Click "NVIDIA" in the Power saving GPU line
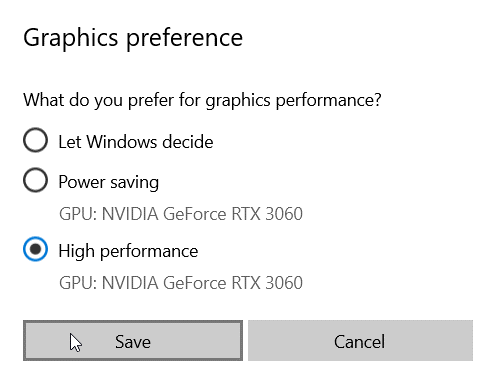This screenshot has height=386, width=499. (x=130, y=214)
